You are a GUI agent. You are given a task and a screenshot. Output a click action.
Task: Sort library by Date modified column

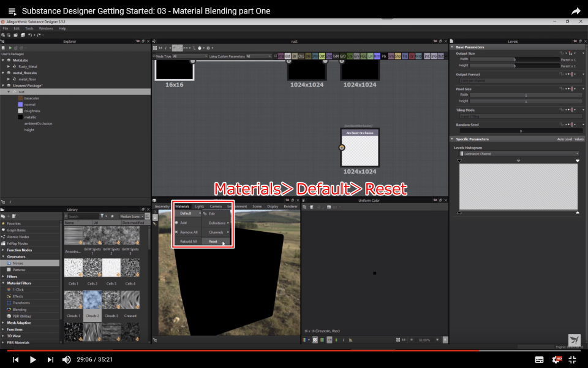(133, 223)
